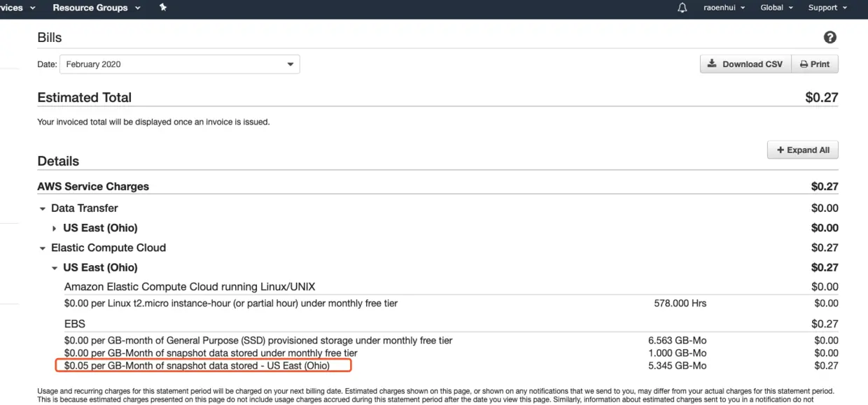Open the help question mark icon
Screen dimensions: 868x405
pyautogui.click(x=830, y=38)
